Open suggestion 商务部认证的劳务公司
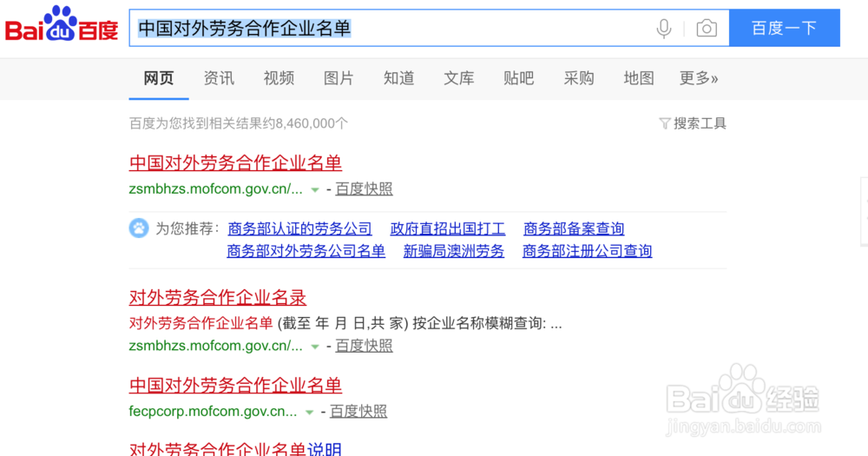The height and width of the screenshot is (456, 868). pos(299,228)
